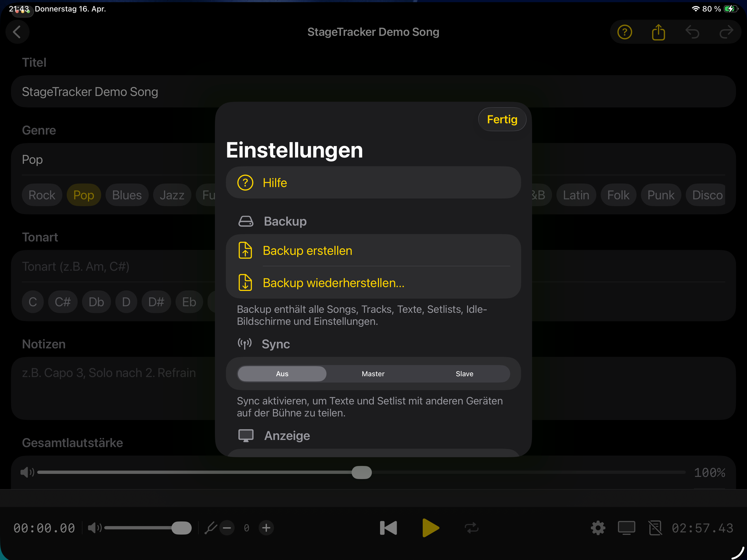747x560 pixels.
Task: Click the 100% volume value
Action: coord(710,472)
